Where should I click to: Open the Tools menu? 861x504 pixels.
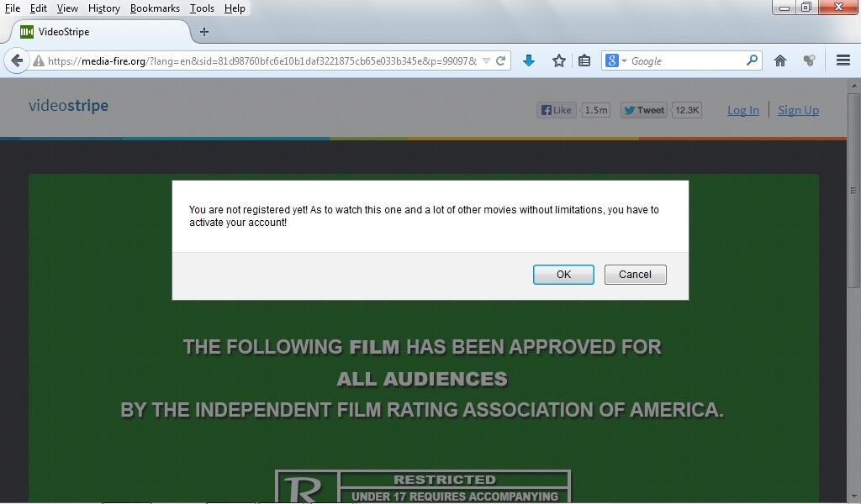(x=202, y=8)
